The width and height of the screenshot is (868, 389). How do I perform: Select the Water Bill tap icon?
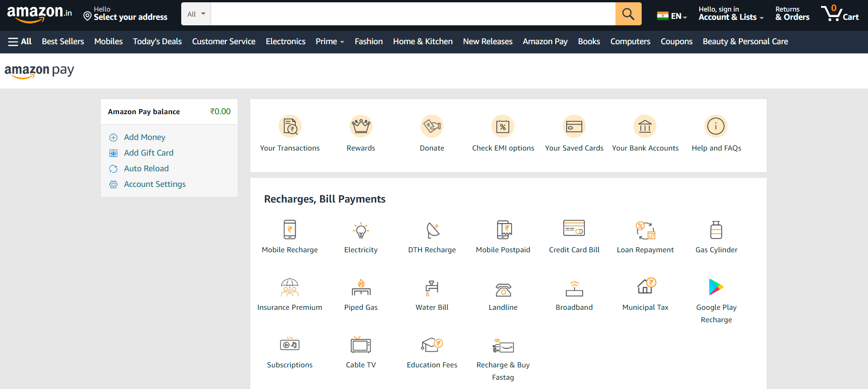[x=431, y=288]
